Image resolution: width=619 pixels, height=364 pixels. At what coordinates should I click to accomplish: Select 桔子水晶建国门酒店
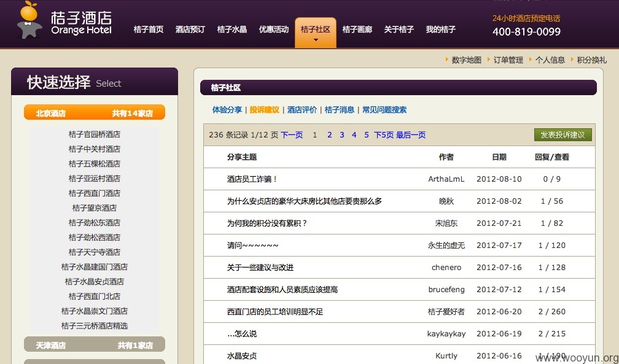coord(95,267)
